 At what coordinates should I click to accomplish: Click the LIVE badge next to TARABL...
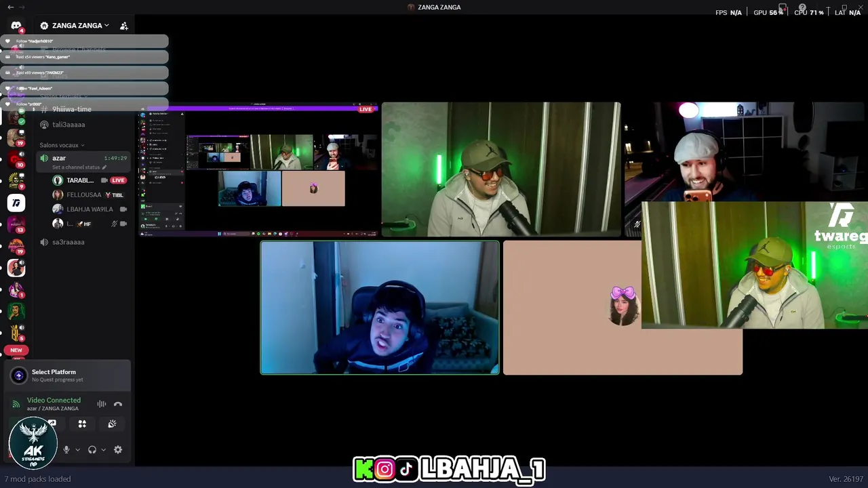(118, 180)
